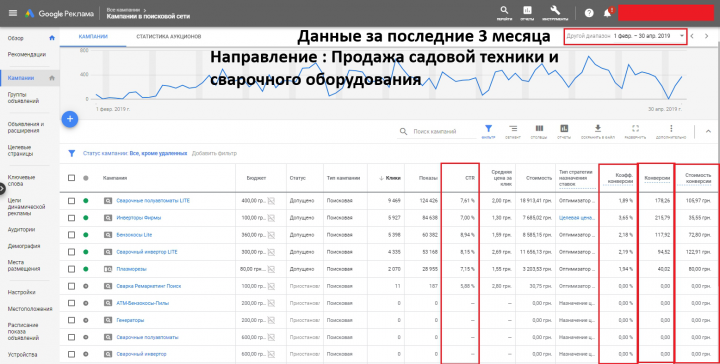The width and height of the screenshot is (720, 364).
Task: Click budget chart icon in Бензокосы Lite row
Action: (x=271, y=235)
